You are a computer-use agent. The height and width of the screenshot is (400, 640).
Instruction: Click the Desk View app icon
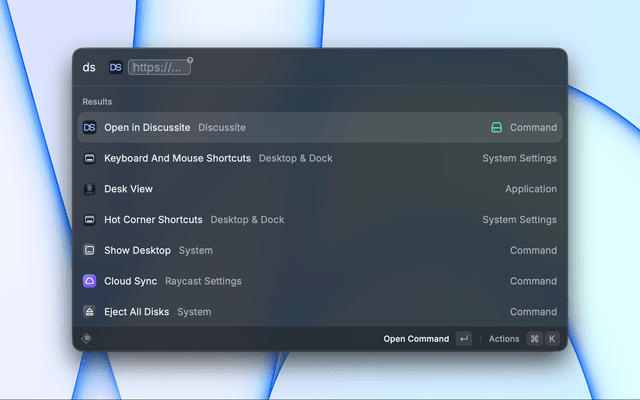point(89,189)
